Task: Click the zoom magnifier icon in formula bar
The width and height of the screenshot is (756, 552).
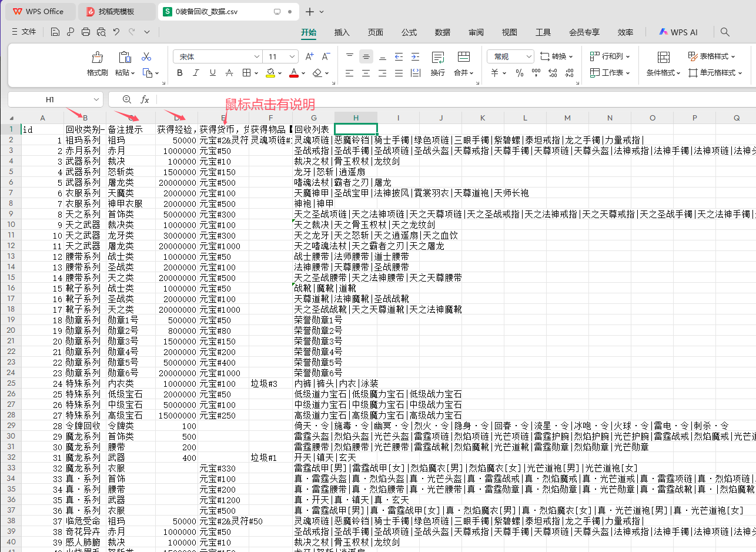Action: [127, 99]
